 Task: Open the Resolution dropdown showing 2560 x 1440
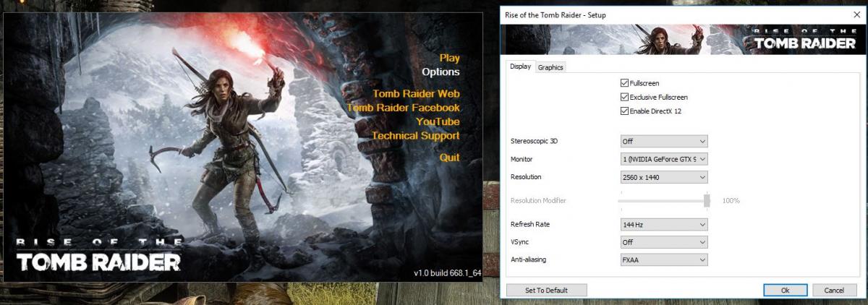(664, 177)
